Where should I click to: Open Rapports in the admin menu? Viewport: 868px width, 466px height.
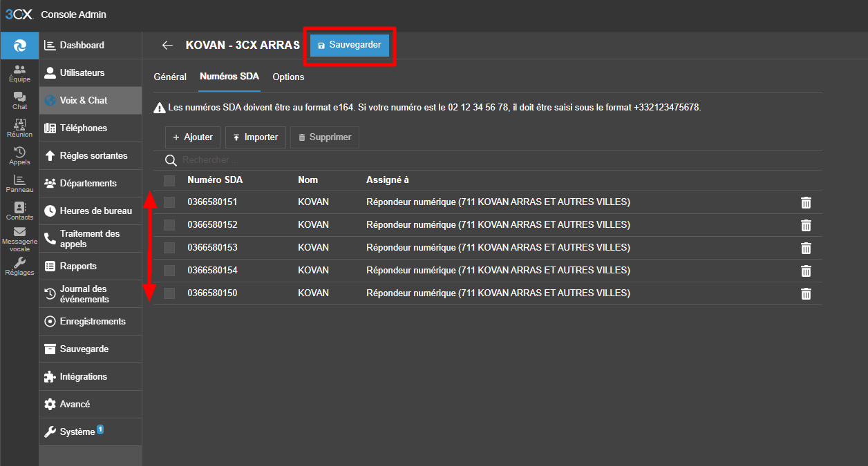(91, 266)
